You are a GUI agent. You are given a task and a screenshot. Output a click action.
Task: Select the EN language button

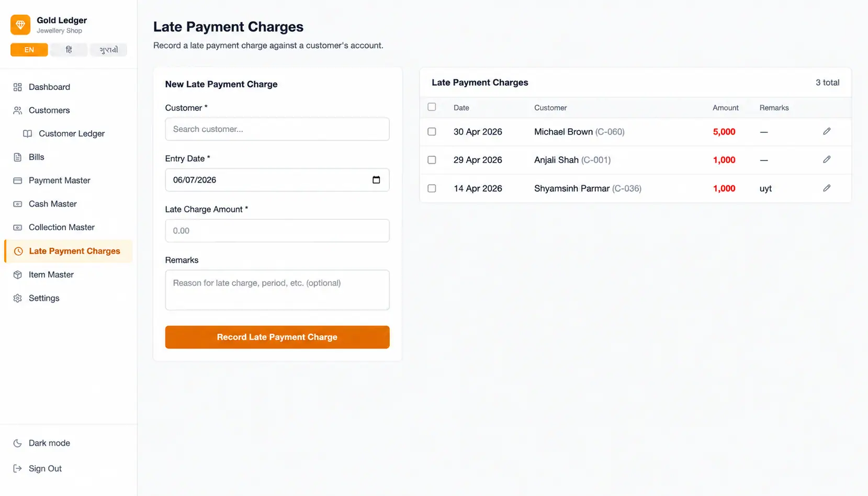coord(29,50)
